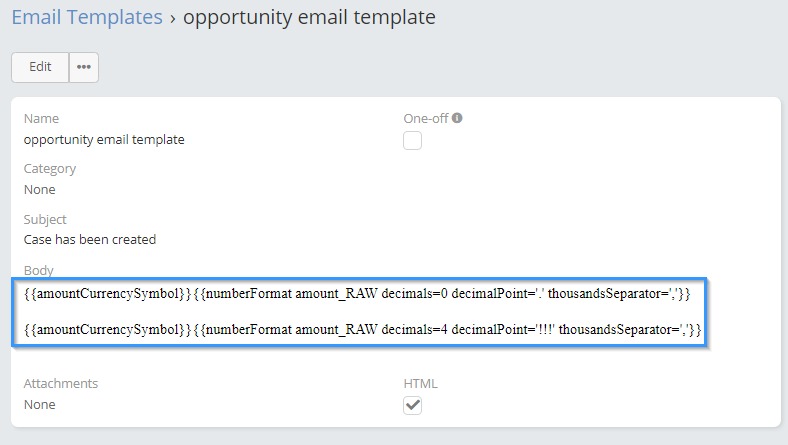Click the first Body line with decimals=0
The image size is (788, 445).
(357, 294)
